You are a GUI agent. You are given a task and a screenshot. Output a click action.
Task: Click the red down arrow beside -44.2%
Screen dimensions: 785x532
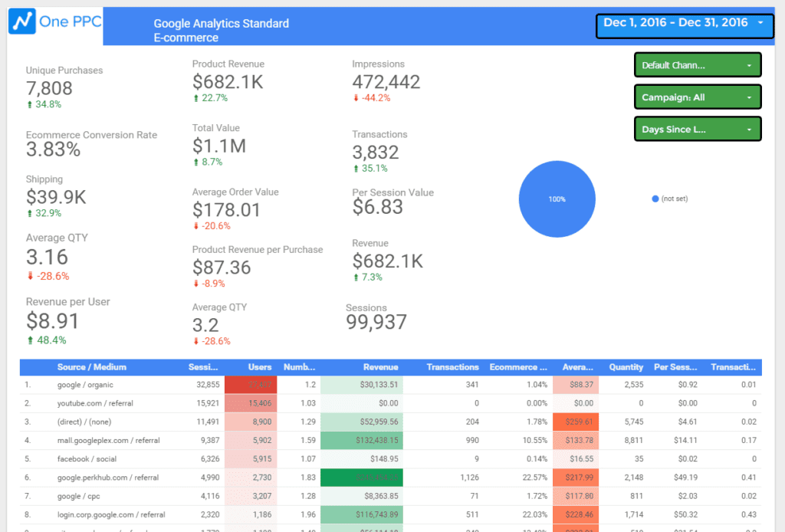356,98
